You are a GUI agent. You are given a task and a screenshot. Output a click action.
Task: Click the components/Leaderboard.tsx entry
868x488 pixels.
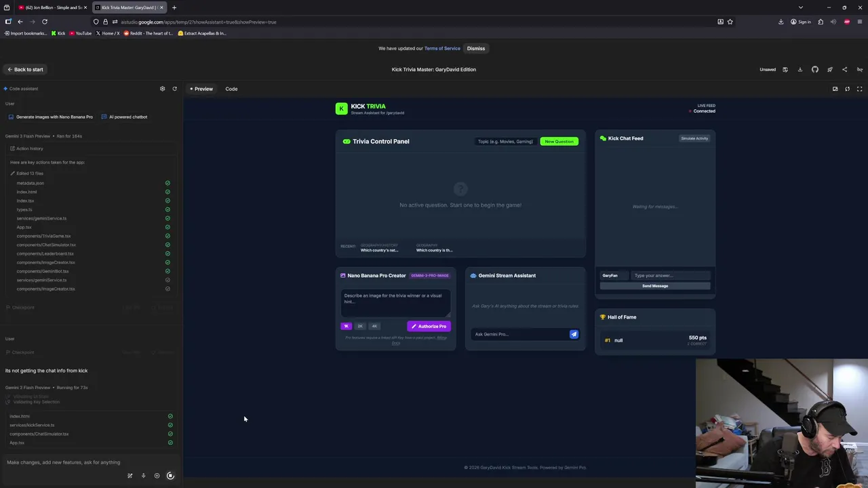click(45, 253)
